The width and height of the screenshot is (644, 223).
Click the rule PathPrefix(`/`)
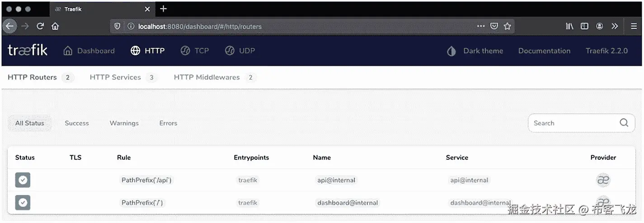(142, 203)
